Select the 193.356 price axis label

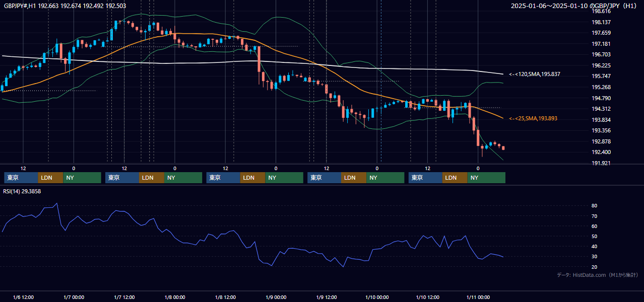pyautogui.click(x=601, y=130)
